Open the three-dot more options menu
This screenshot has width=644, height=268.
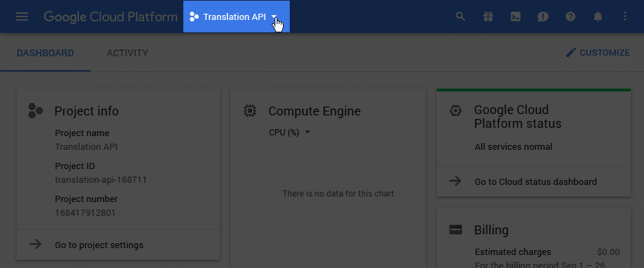(625, 16)
